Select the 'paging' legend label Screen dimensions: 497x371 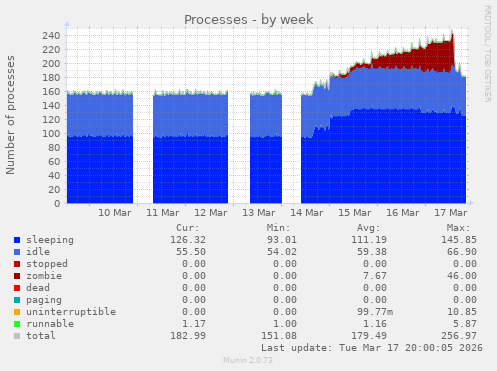tap(44, 300)
